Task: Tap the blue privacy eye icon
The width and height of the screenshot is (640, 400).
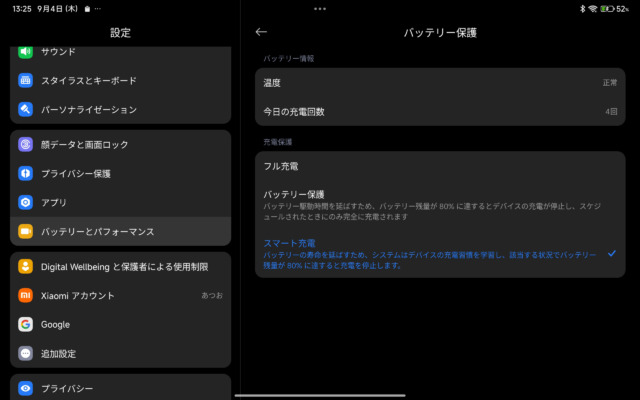Action: (25, 388)
